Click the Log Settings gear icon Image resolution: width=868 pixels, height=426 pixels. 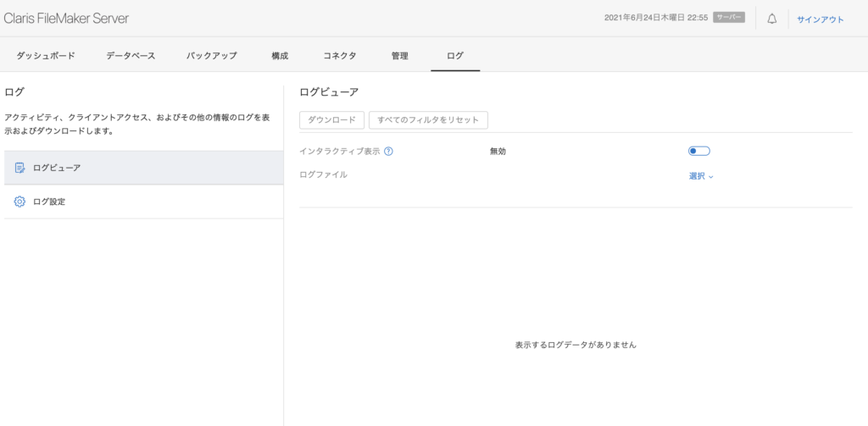[19, 202]
